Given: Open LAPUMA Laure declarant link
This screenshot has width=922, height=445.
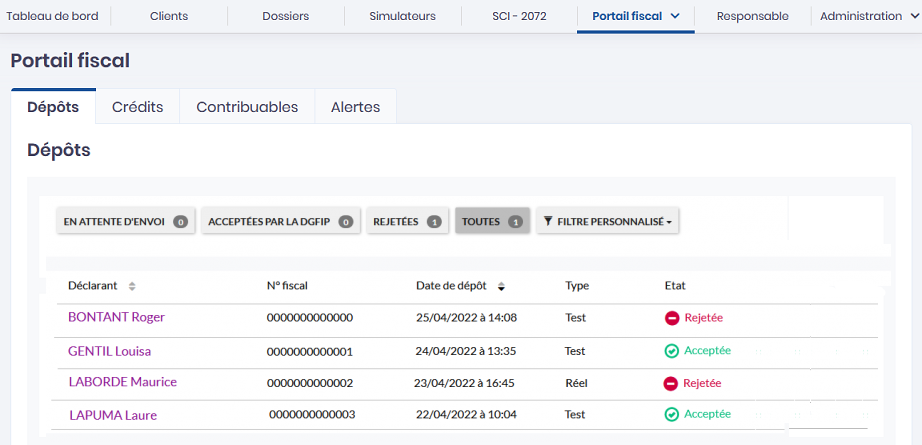Looking at the screenshot, I should [113, 415].
